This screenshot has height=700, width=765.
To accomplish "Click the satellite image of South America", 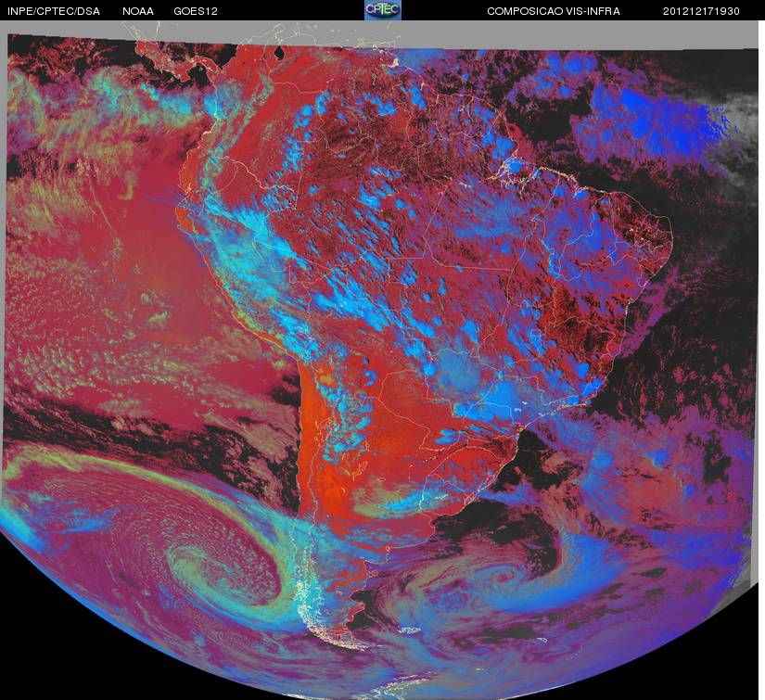I will click(x=381, y=360).
